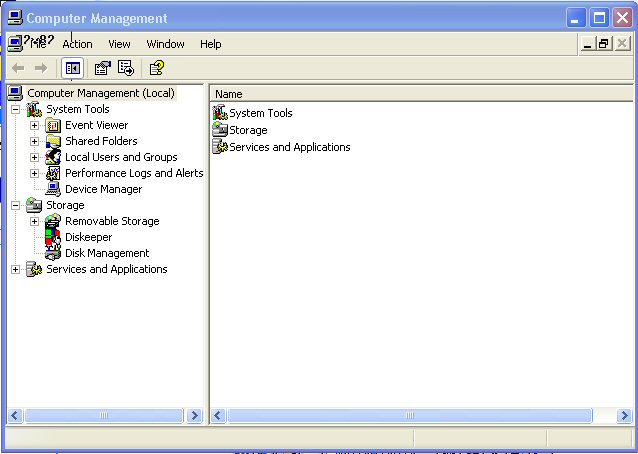Open the View menu
This screenshot has width=638, height=454.
coord(119,44)
